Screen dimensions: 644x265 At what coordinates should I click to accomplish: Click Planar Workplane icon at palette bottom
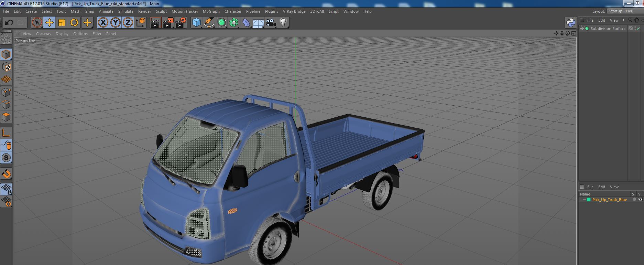pos(6,201)
